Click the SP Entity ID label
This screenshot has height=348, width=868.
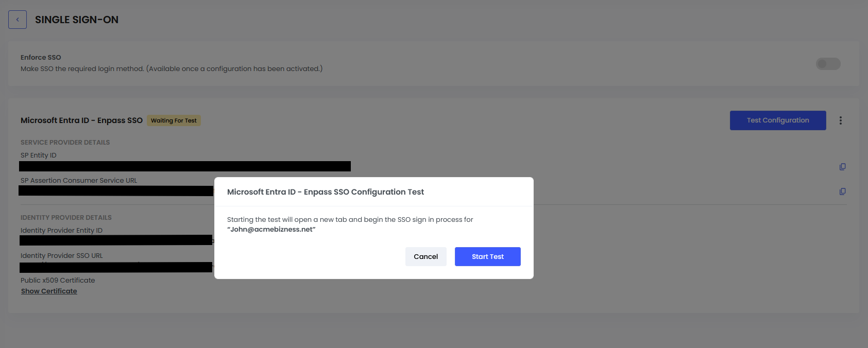pyautogui.click(x=39, y=155)
